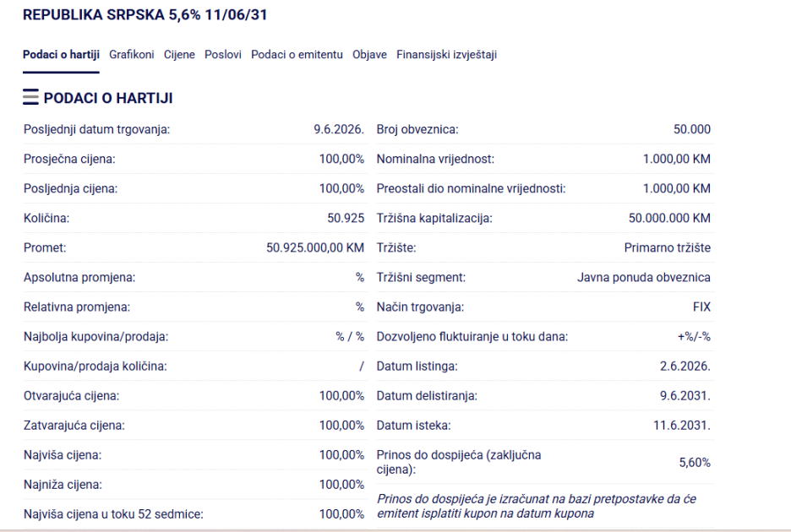Viewport: 791px width, 532px height.
Task: Click the Najviša cijena u toku 52 sedmice label
Action: pyautogui.click(x=113, y=514)
